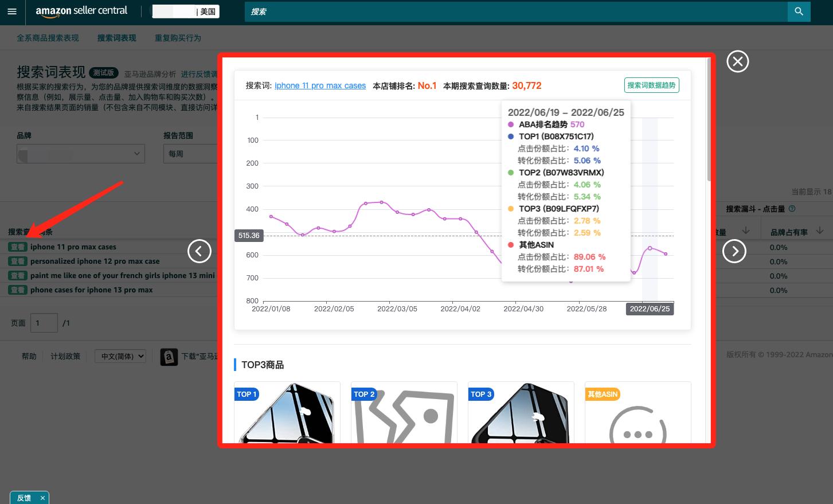Toggle the purple ABA排名趋势 legend dot
This screenshot has width=833, height=504.
pos(510,124)
